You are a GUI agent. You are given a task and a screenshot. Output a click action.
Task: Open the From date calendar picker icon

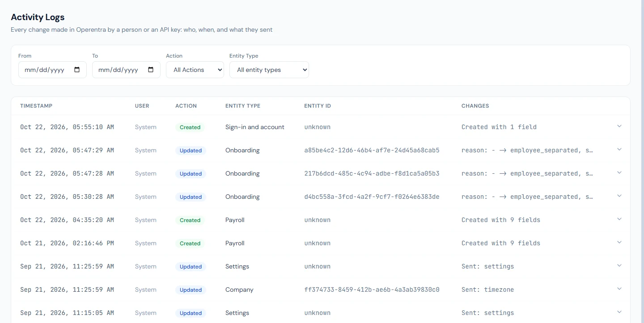tap(77, 70)
